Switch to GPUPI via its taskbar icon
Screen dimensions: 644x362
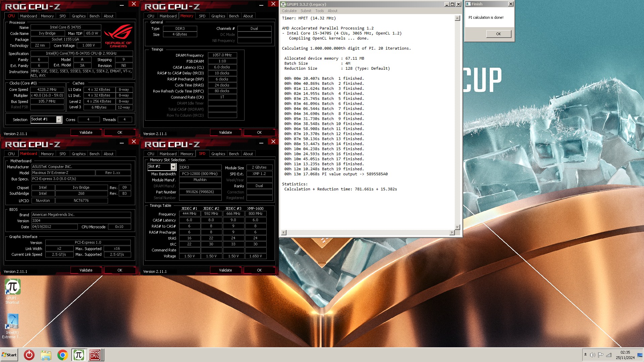pos(78,355)
